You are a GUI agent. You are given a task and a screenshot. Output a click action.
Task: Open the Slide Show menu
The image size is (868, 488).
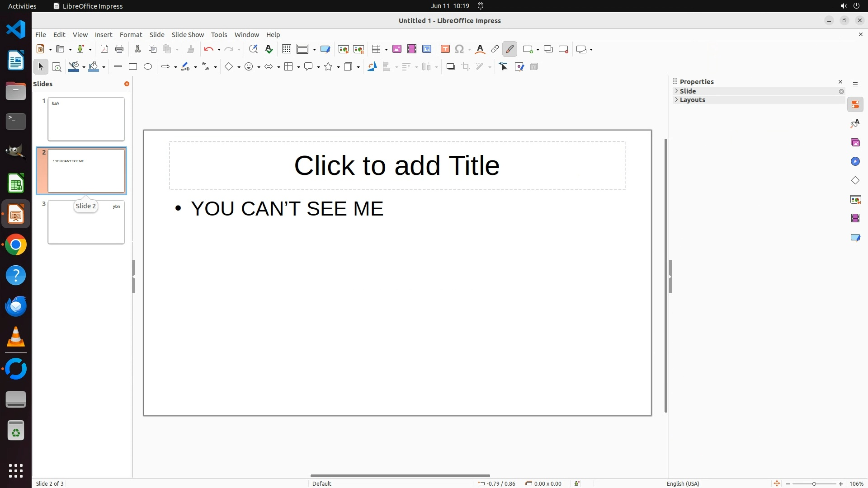point(188,35)
